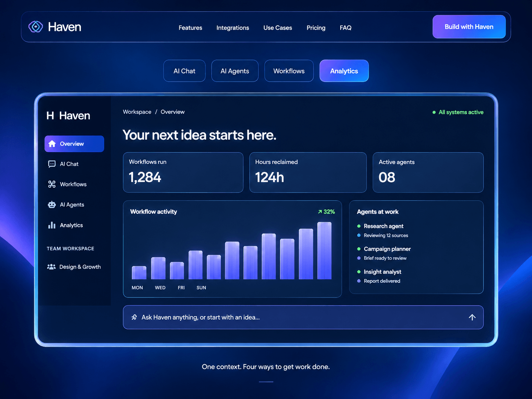Click the chart bar above the FRI label

(177, 271)
